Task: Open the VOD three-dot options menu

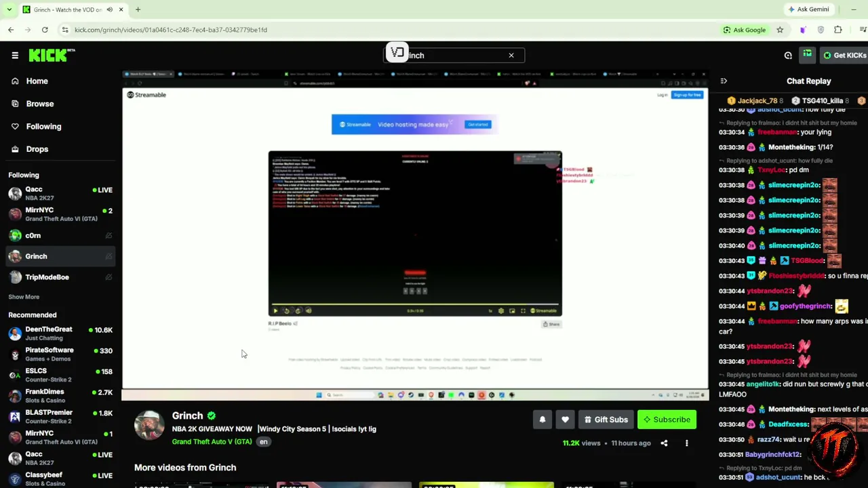Action: point(686,443)
